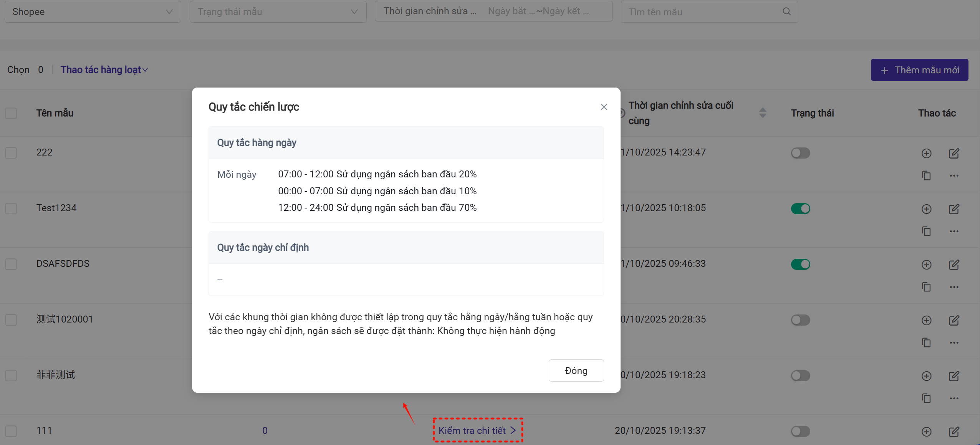Select all rows with header checkbox
Image resolution: width=980 pixels, height=445 pixels.
click(11, 113)
